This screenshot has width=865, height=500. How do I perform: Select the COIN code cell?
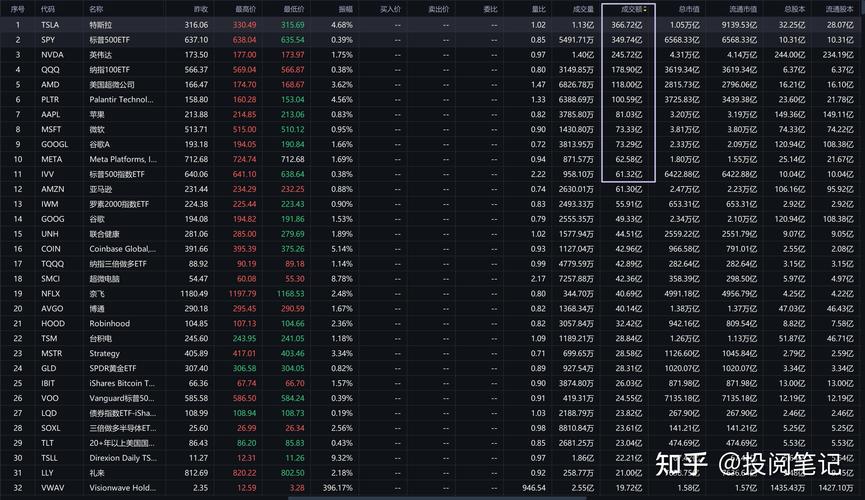[51, 249]
